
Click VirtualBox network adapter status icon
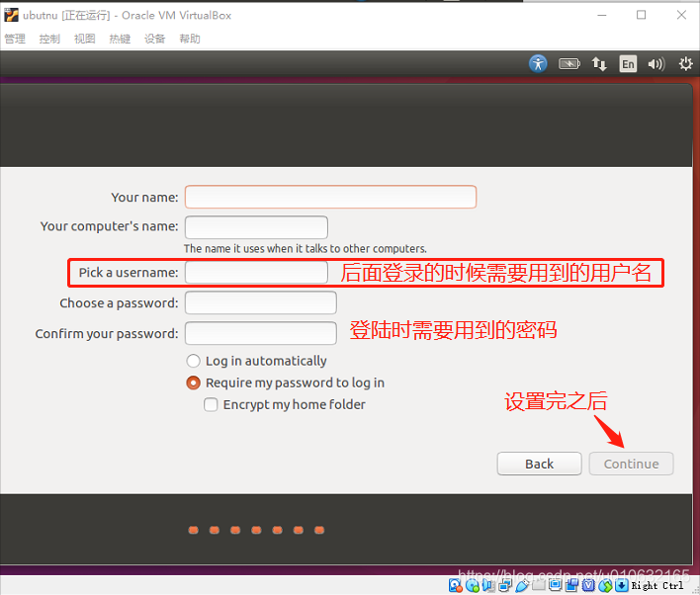[x=505, y=585]
